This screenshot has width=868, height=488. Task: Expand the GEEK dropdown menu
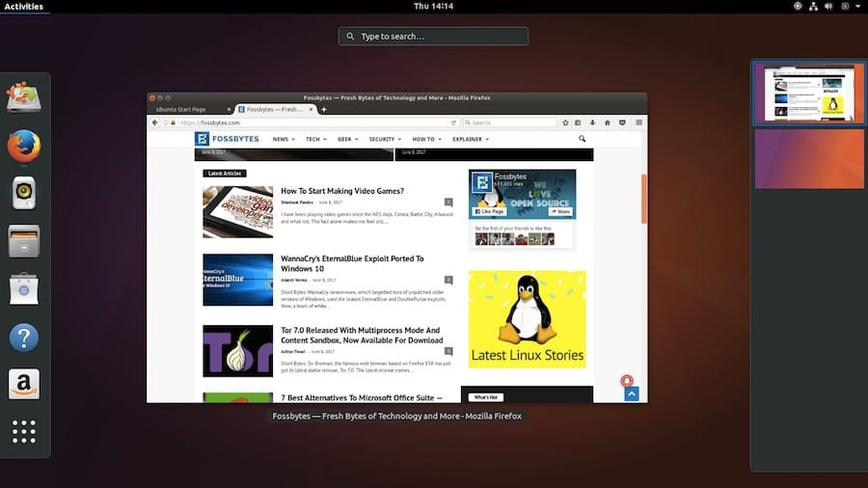347,140
